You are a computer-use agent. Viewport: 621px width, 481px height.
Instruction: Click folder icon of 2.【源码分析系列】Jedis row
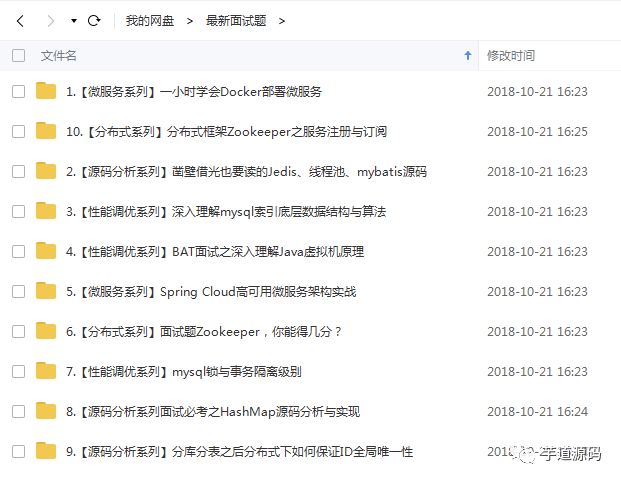click(x=46, y=171)
